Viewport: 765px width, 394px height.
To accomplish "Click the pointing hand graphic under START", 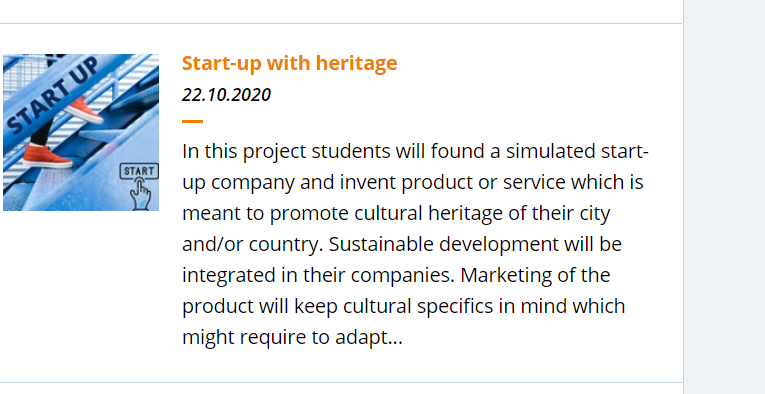I will tap(141, 195).
